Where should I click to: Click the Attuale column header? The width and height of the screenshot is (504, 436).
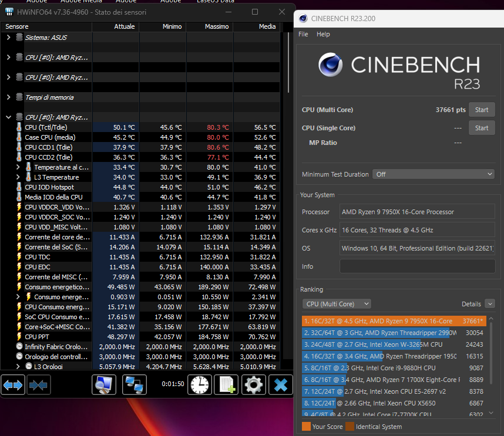coord(116,26)
